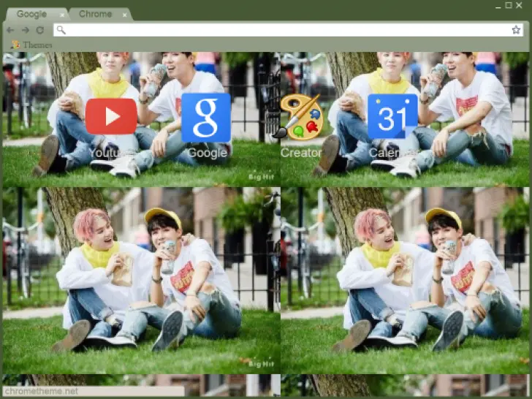Click the browser forward arrow
532x399 pixels.
(x=25, y=30)
